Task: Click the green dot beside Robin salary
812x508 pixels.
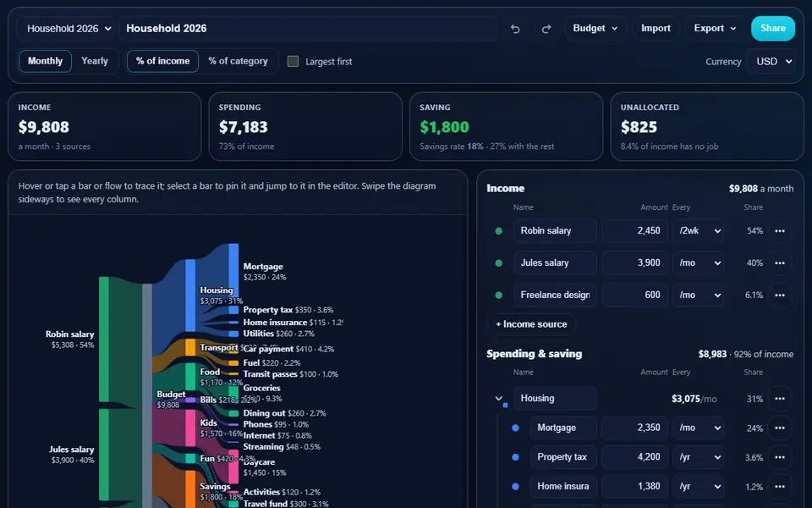Action: pyautogui.click(x=499, y=231)
